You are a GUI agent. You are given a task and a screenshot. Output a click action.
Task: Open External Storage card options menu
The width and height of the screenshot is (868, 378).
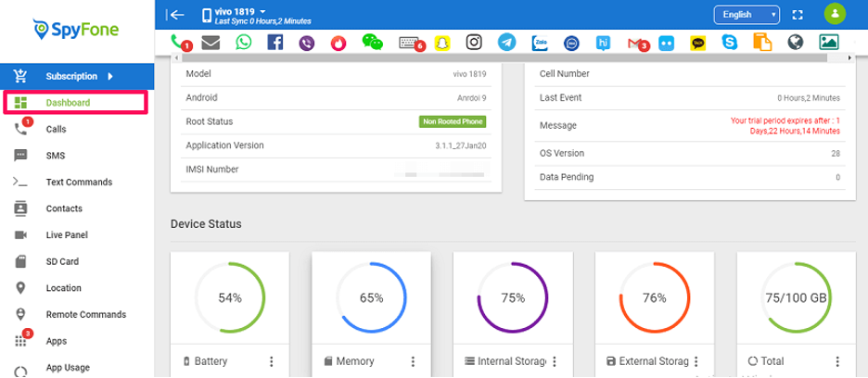pyautogui.click(x=696, y=361)
